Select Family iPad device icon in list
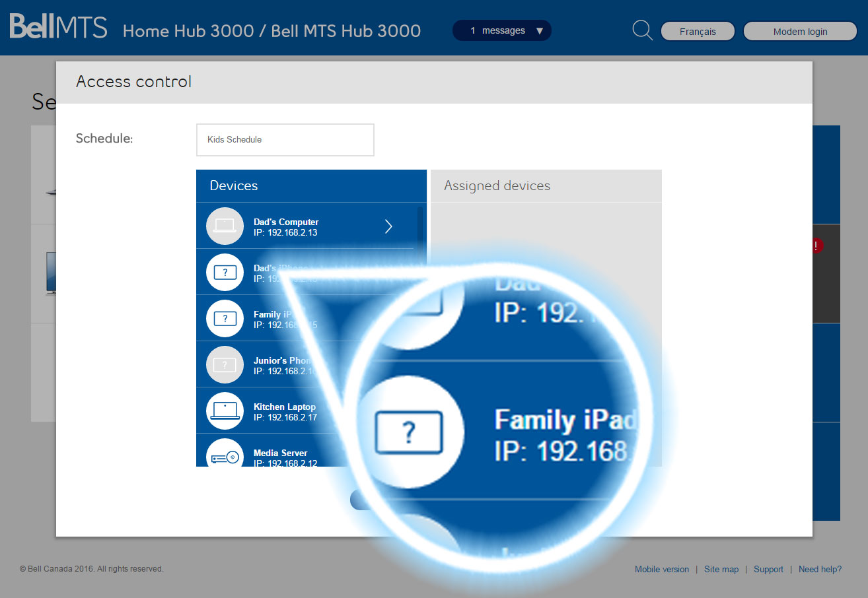The width and height of the screenshot is (868, 598). 225,318
